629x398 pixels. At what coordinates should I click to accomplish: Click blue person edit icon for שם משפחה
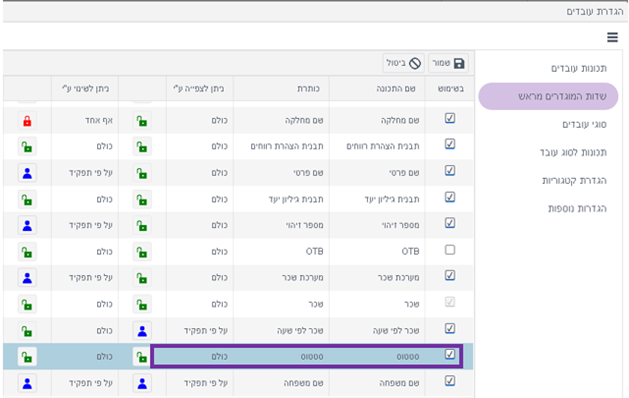click(27, 384)
